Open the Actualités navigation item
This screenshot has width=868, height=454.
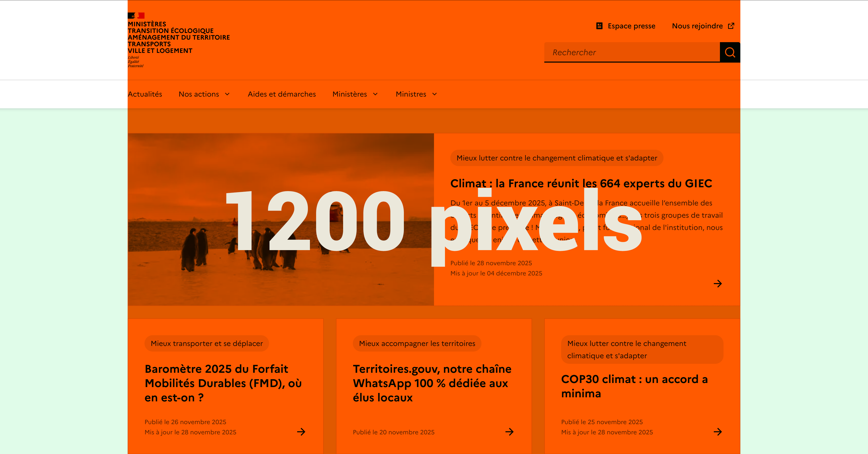pyautogui.click(x=145, y=94)
